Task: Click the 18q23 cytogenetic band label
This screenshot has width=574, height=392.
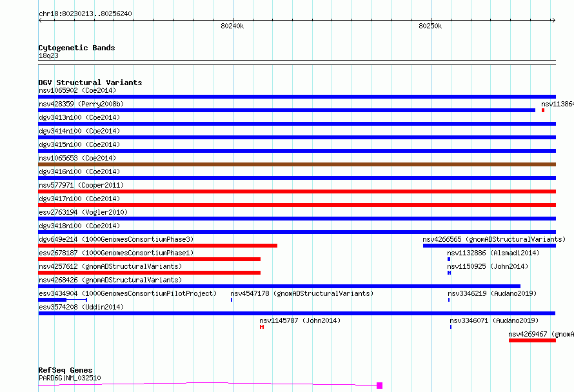Action: point(48,55)
